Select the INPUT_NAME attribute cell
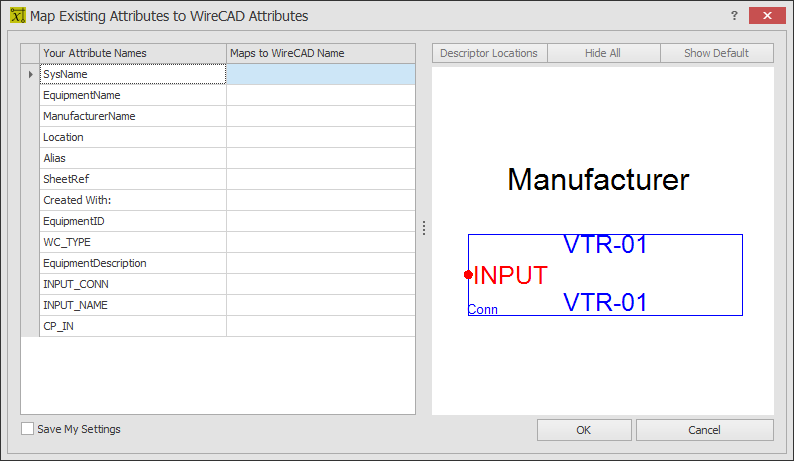The width and height of the screenshot is (794, 461). click(133, 305)
